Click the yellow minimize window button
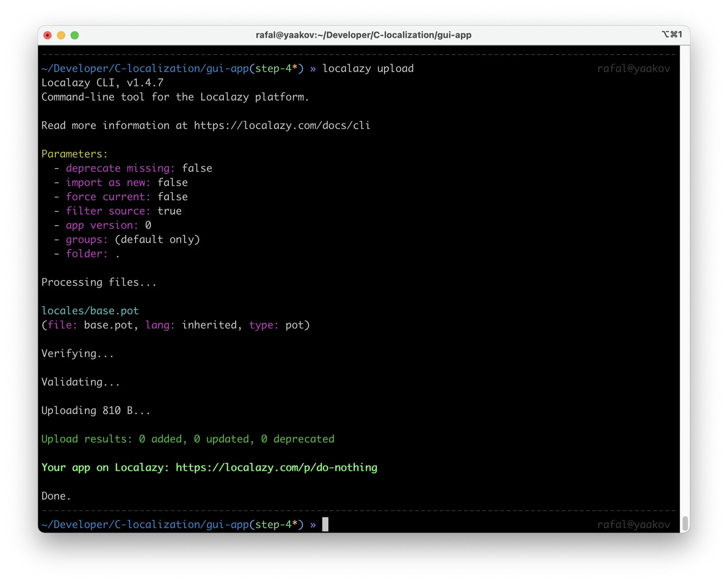This screenshot has width=728, height=583. pyautogui.click(x=61, y=35)
